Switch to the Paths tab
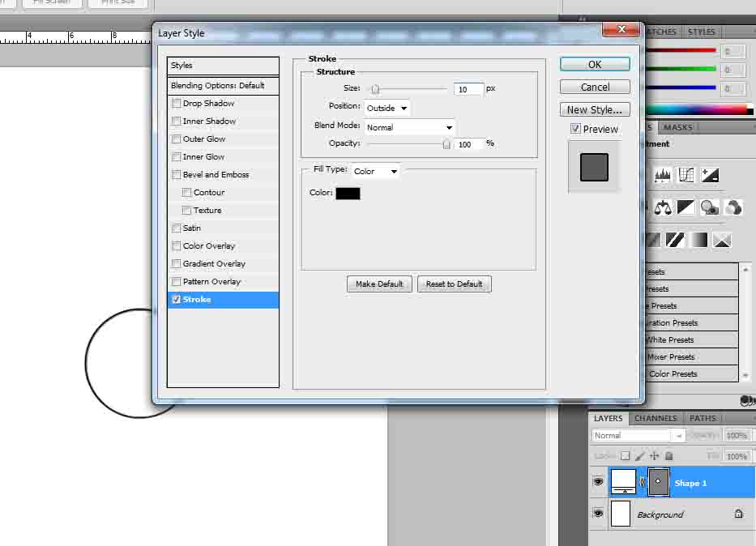Image resolution: width=756 pixels, height=546 pixels. click(x=703, y=418)
